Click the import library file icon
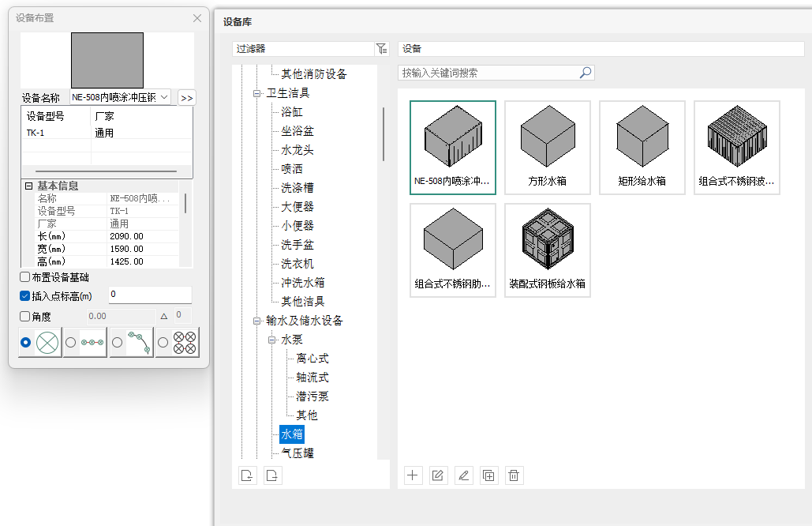Image resolution: width=812 pixels, height=526 pixels. pyautogui.click(x=248, y=475)
